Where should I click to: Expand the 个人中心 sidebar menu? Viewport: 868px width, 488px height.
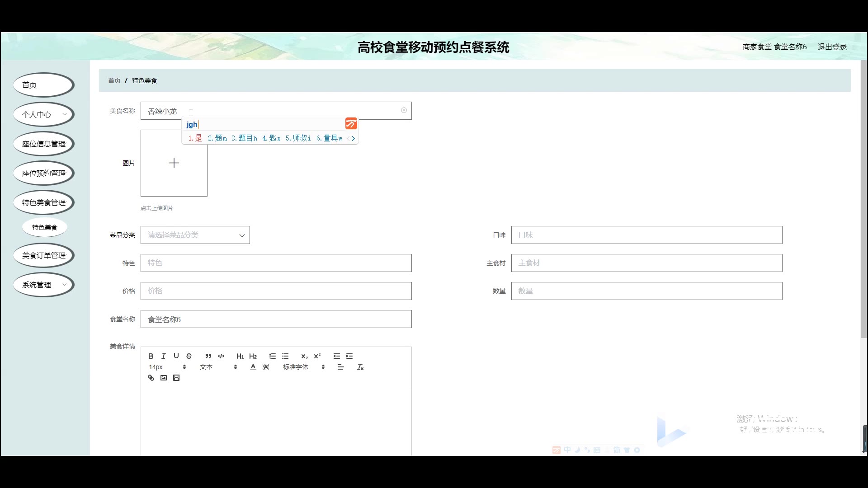(x=44, y=114)
